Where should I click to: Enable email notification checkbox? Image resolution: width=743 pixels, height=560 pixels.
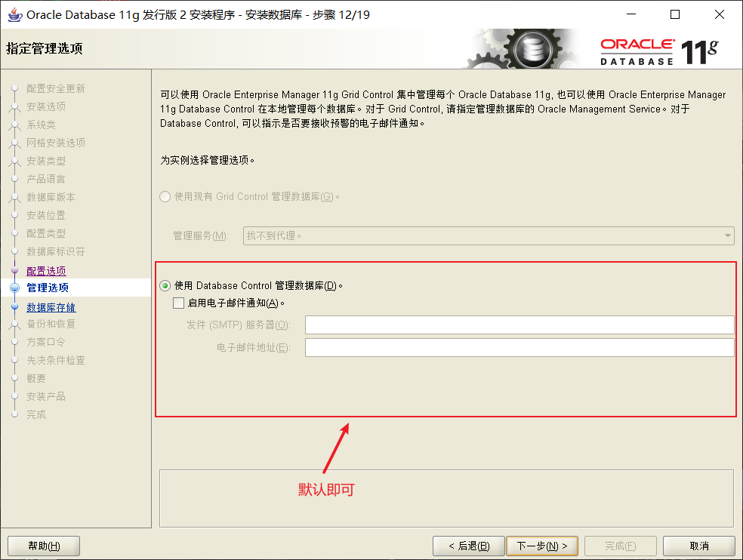click(x=179, y=303)
